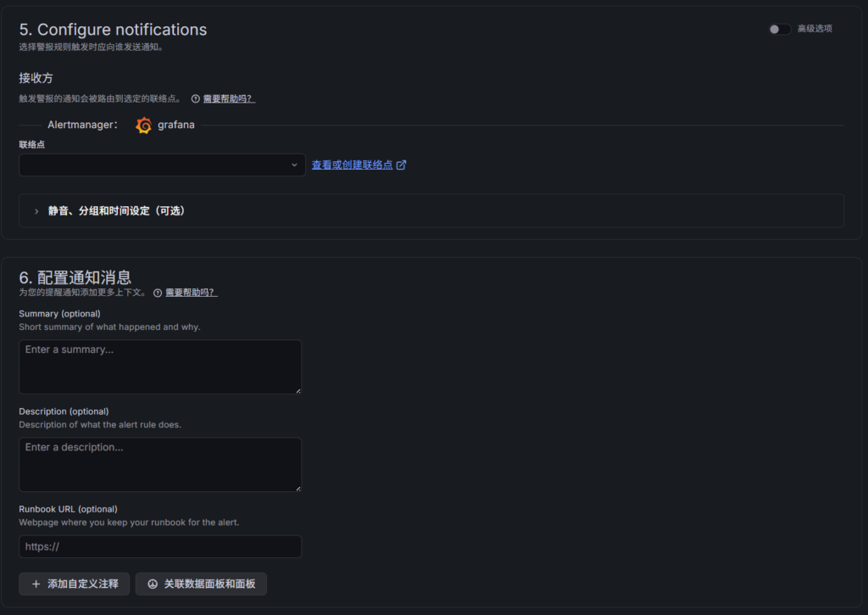Click the Runbook URL input field
Viewport: 868px width, 615px height.
(x=160, y=547)
